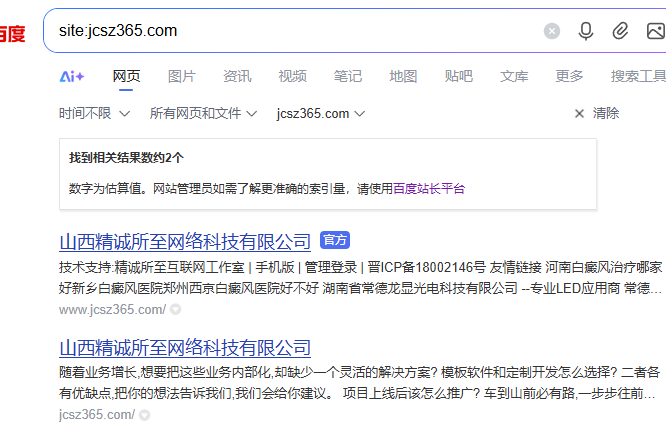
Task: Click the text 找到相关结果数约2个
Action: coord(126,158)
